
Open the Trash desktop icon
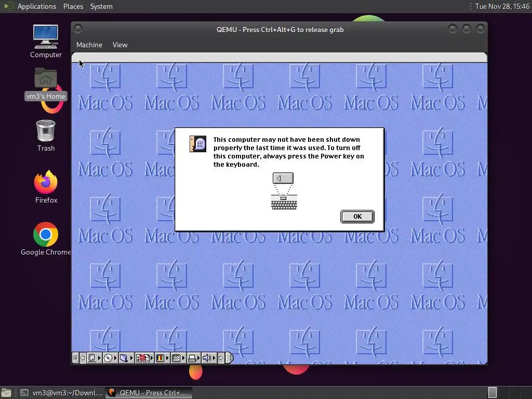[46, 136]
